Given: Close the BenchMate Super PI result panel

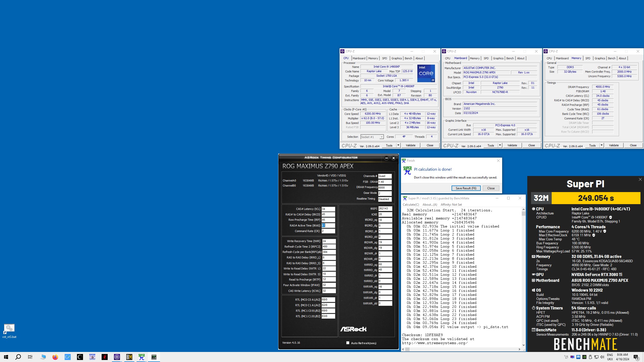Looking at the screenshot, I should (640, 179).
